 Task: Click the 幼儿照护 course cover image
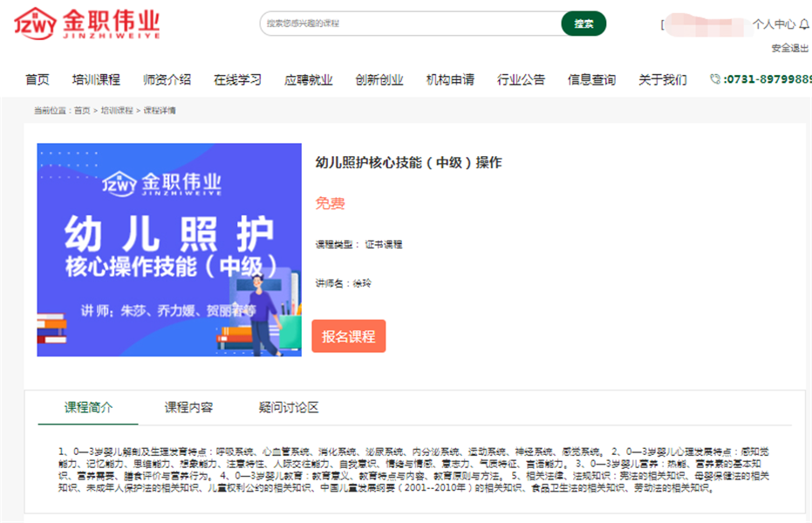(x=168, y=249)
